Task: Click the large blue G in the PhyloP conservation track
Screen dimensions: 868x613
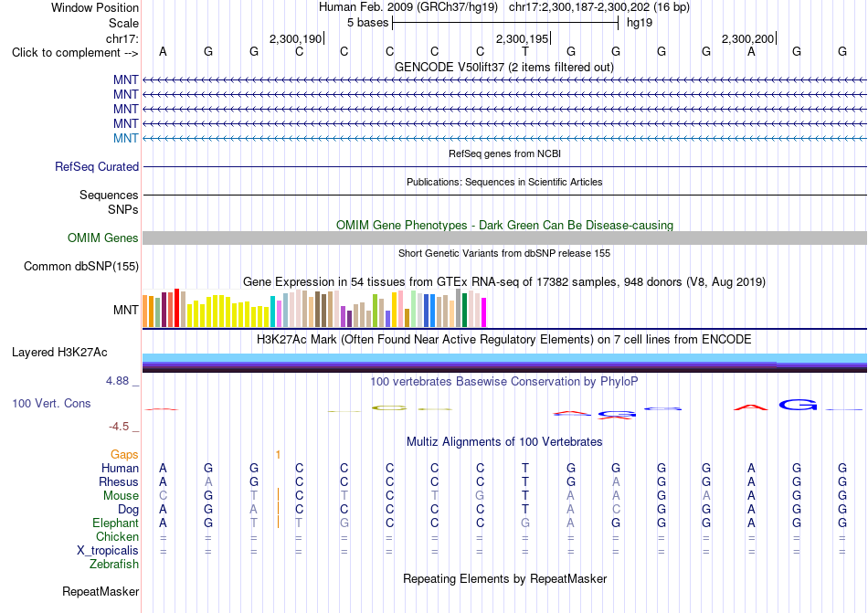Action: (x=798, y=405)
